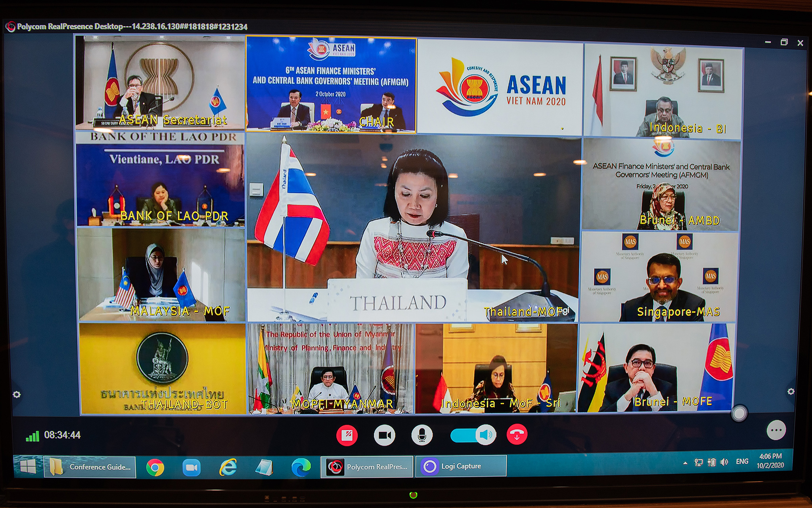This screenshot has height=508, width=812.
Task: Click the left settings gear icon
Action: [17, 394]
